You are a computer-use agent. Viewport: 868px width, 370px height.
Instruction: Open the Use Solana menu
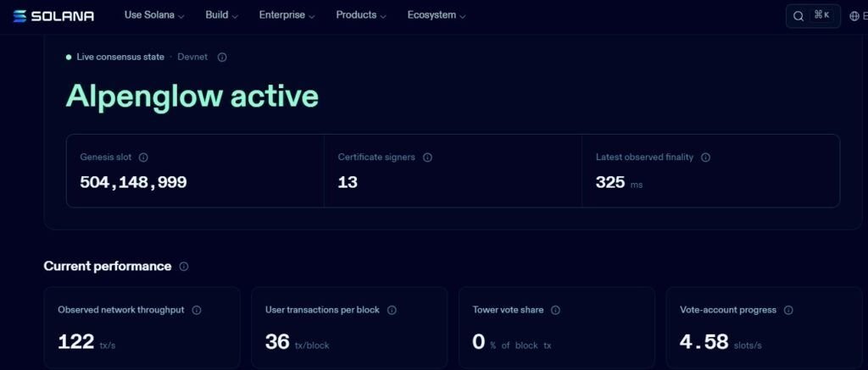tap(154, 15)
